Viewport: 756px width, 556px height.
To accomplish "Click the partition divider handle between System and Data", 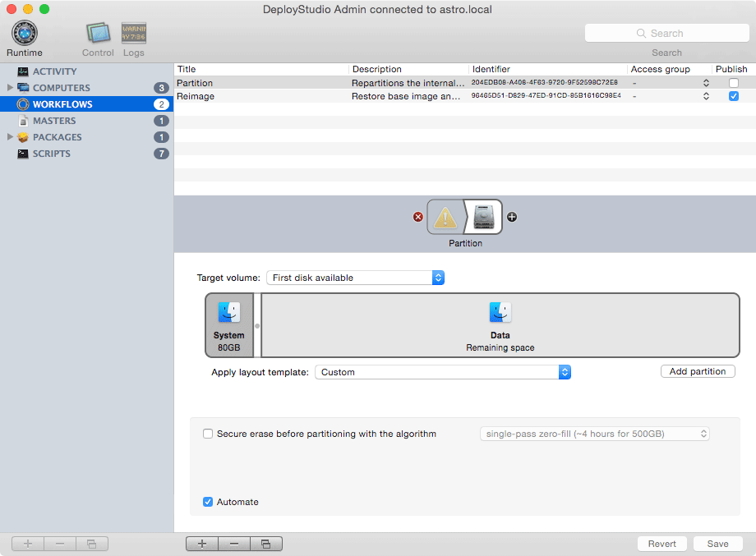I will (257, 326).
